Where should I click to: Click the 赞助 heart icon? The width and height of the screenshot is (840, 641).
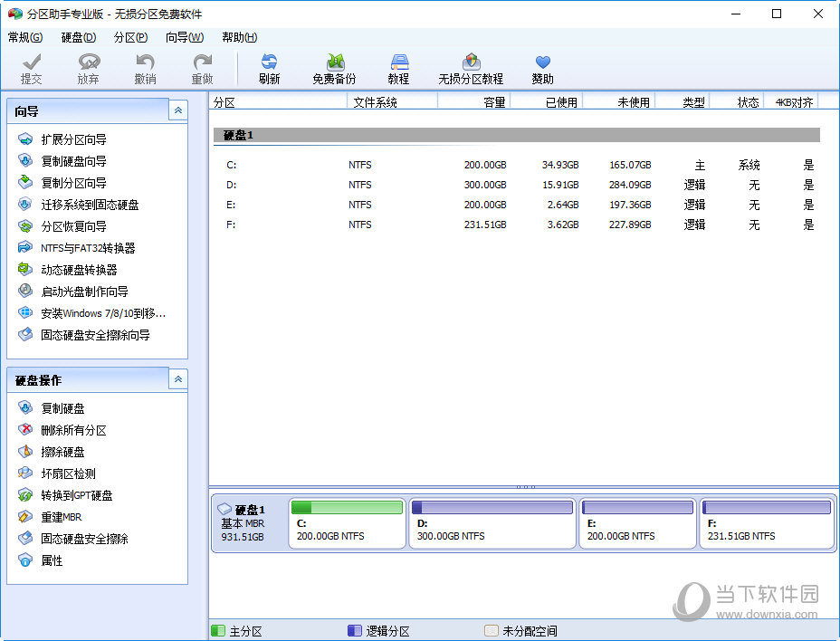point(542,62)
